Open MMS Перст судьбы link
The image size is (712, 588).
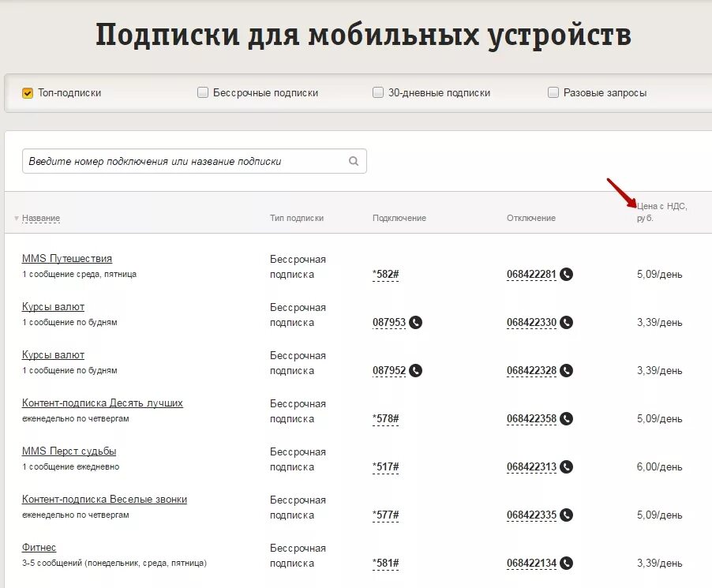coord(69,451)
